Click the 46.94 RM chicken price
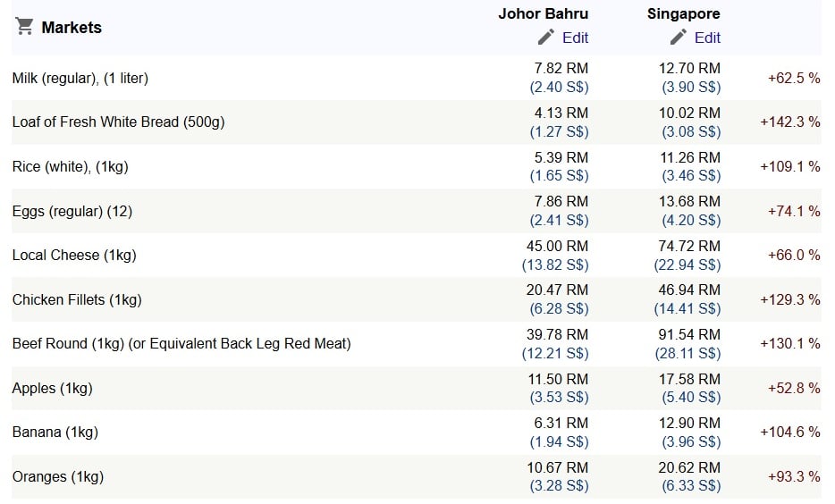 tap(689, 290)
